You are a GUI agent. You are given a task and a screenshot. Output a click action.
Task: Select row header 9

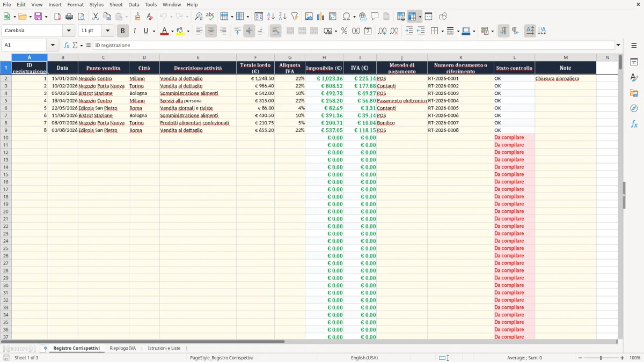click(6, 130)
